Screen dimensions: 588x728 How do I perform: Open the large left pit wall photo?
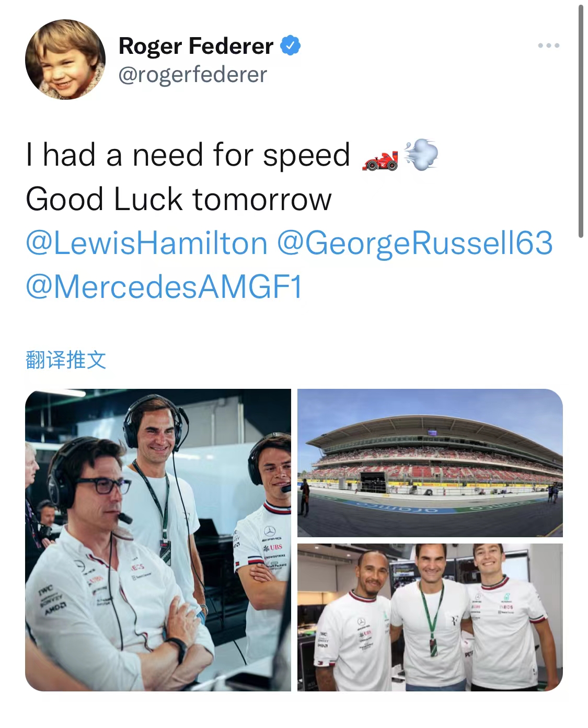[158, 540]
